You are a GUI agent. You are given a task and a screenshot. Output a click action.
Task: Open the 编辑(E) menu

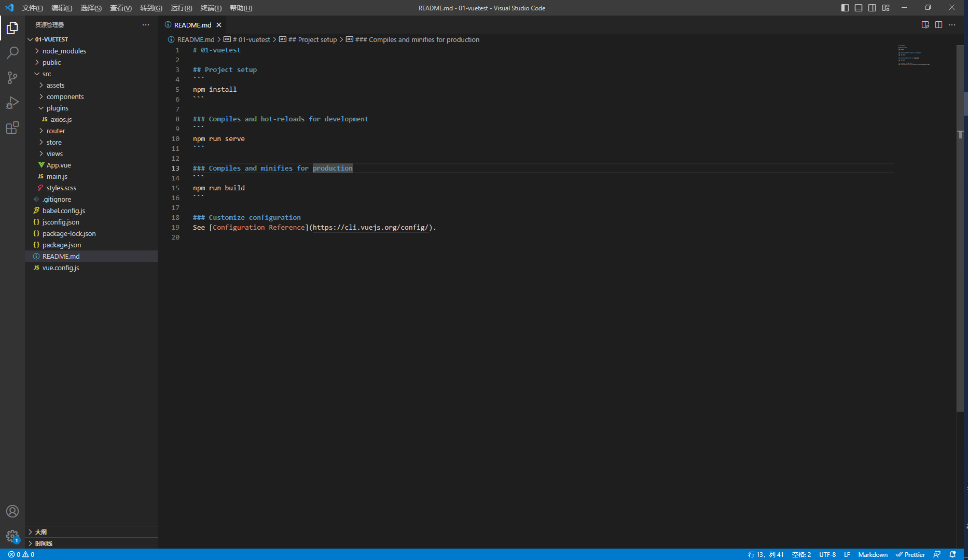62,8
